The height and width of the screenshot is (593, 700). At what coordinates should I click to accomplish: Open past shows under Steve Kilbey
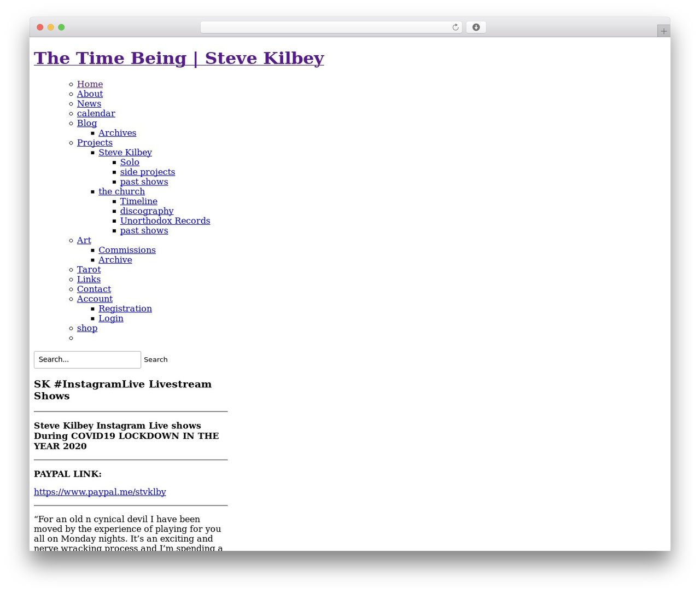coord(144,182)
